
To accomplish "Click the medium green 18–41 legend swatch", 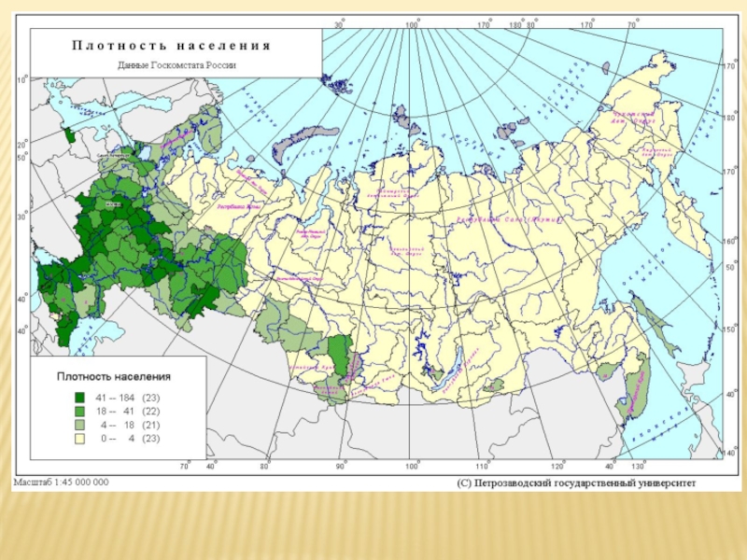I will tap(80, 411).
